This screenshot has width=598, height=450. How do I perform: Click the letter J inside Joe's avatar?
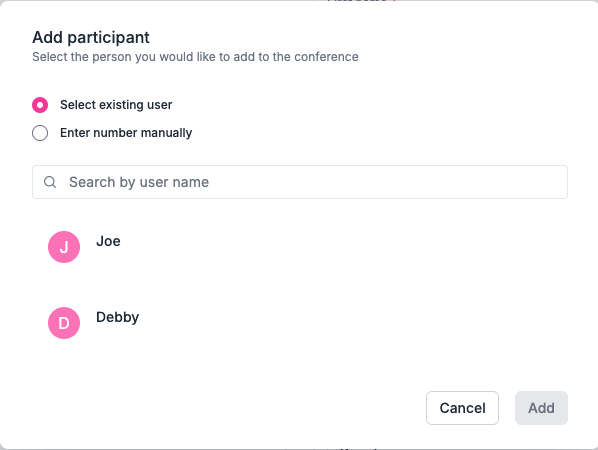click(64, 248)
